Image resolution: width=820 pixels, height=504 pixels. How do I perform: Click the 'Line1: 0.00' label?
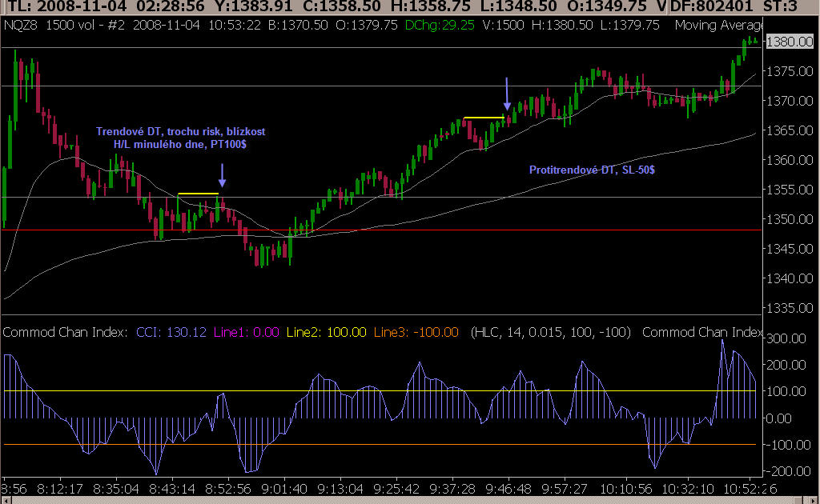[x=247, y=332]
